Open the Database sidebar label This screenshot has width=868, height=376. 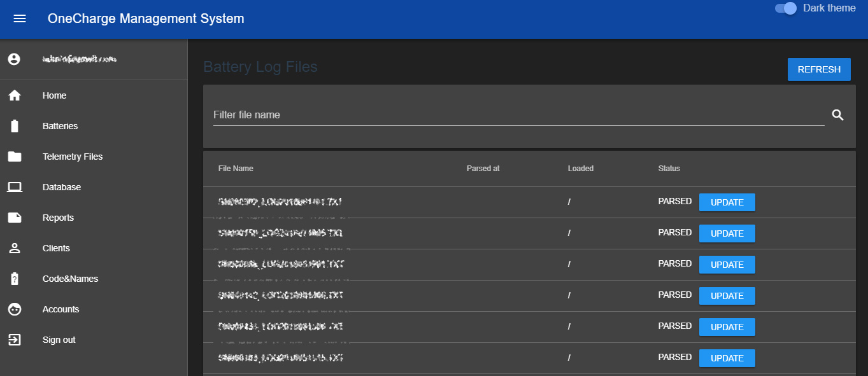[62, 187]
